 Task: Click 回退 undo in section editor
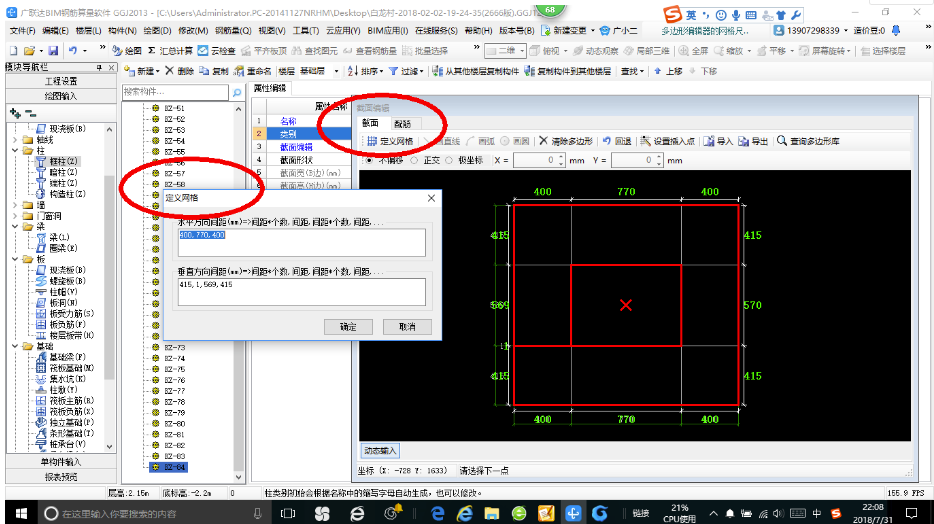click(x=617, y=141)
